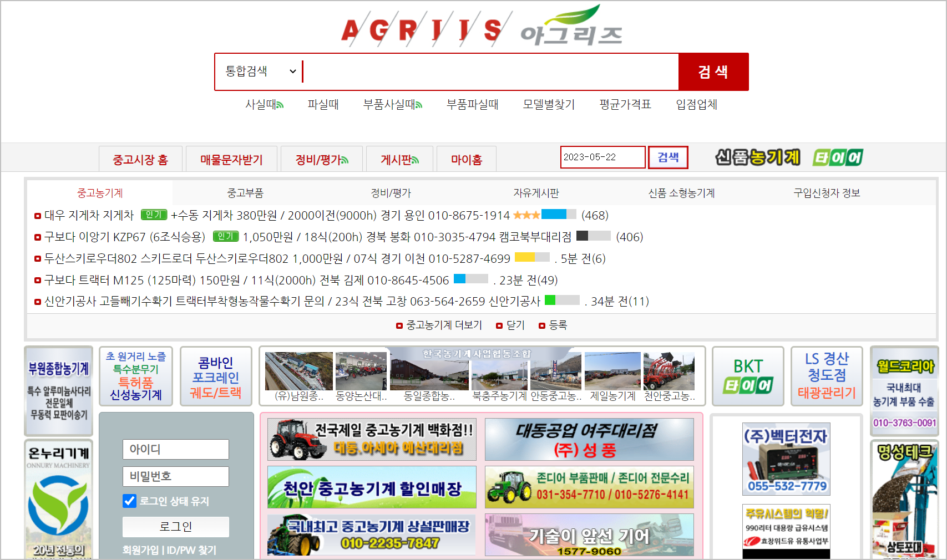Viewport: 947px width, 560px height.
Task: Click the 로그인 button
Action: click(x=176, y=527)
